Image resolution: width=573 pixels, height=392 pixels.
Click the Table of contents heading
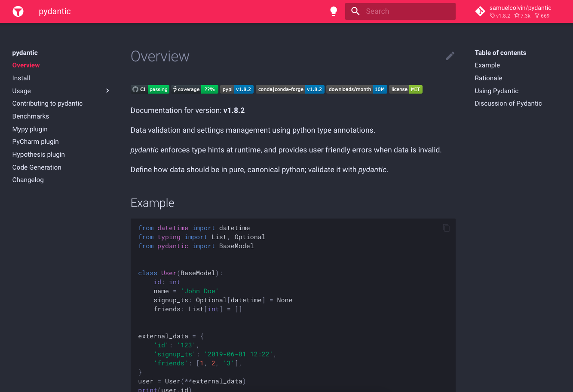click(x=500, y=53)
